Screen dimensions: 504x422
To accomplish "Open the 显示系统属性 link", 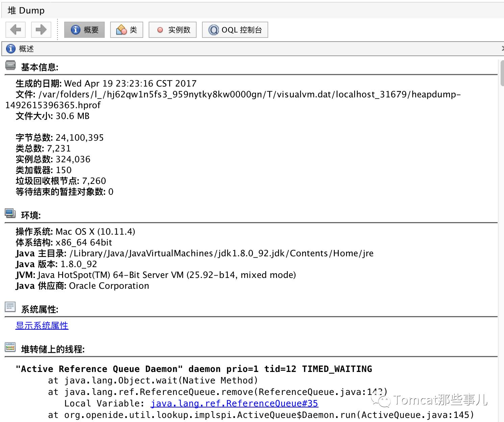I will pos(42,326).
